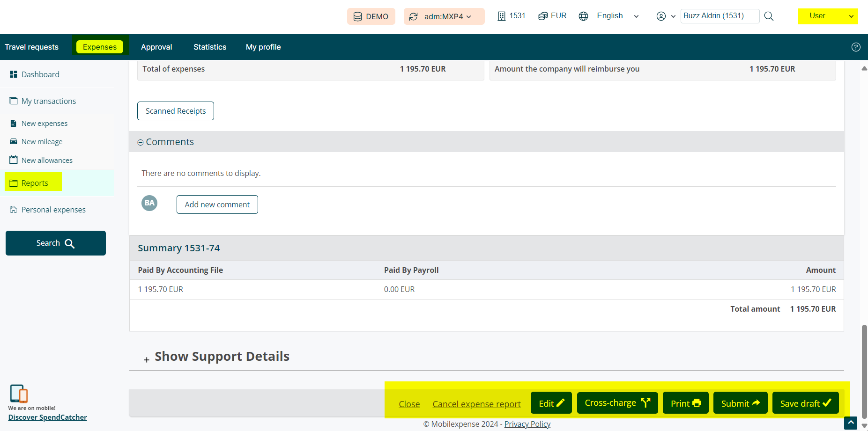
Task: Click the globe language icon
Action: point(583,16)
